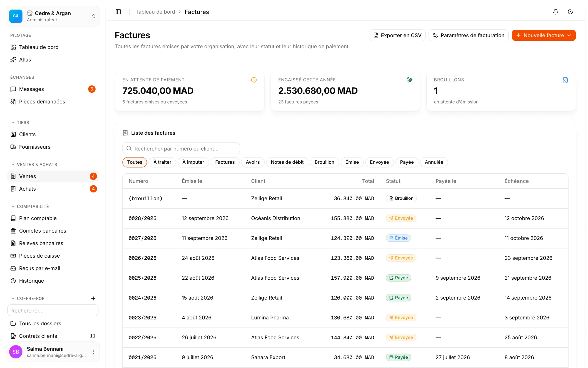Open Tous les dossiers
This screenshot has height=368, width=588.
[53, 324]
